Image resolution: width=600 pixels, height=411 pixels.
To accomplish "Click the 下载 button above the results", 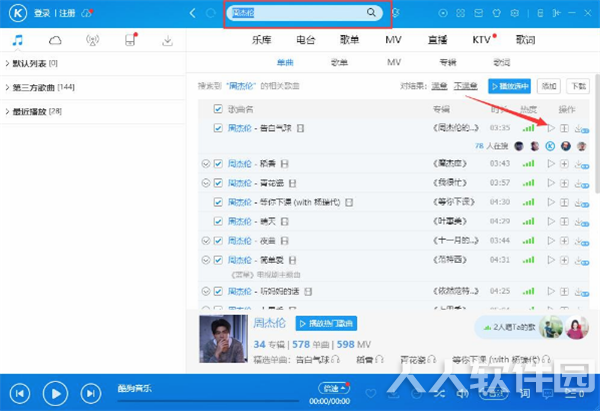I will click(578, 86).
